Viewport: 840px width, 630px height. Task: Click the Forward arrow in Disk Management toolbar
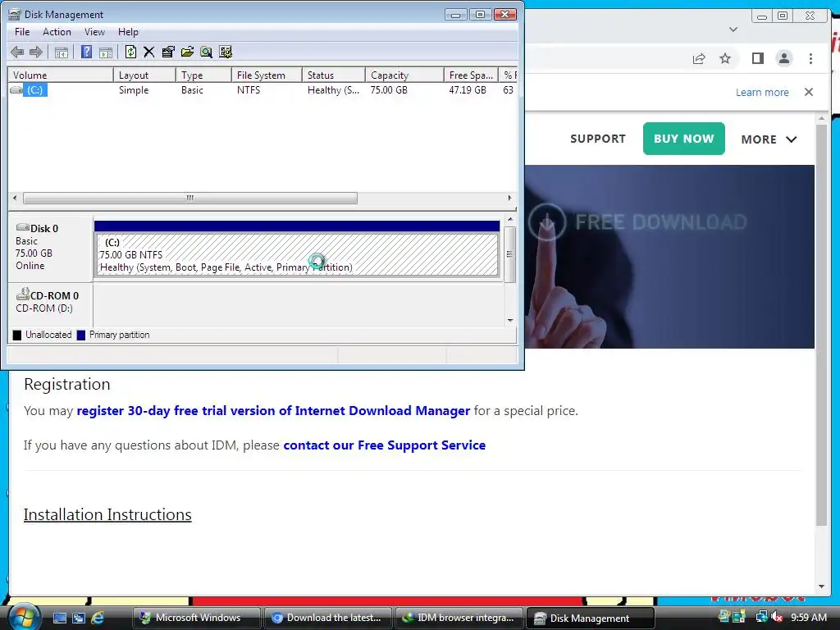pyautogui.click(x=36, y=52)
